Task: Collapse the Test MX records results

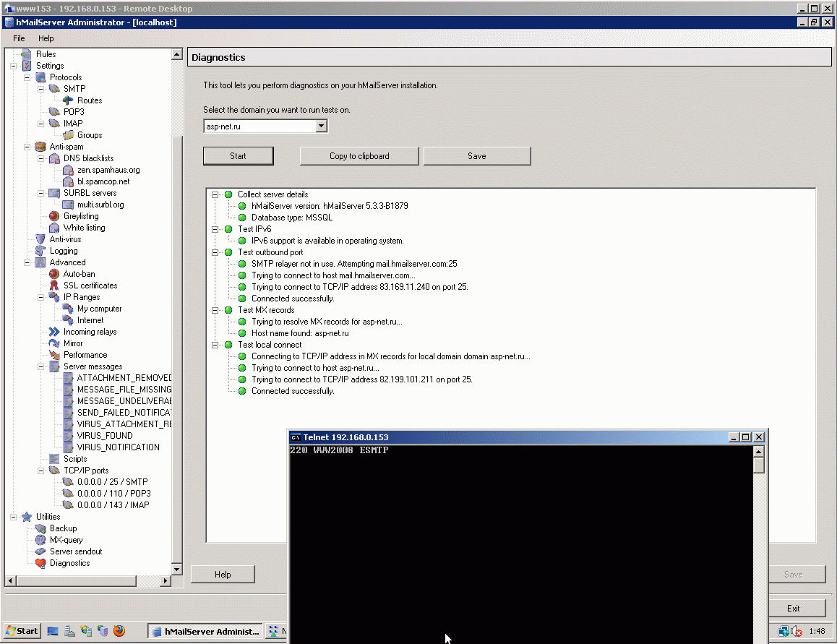Action: coord(215,310)
